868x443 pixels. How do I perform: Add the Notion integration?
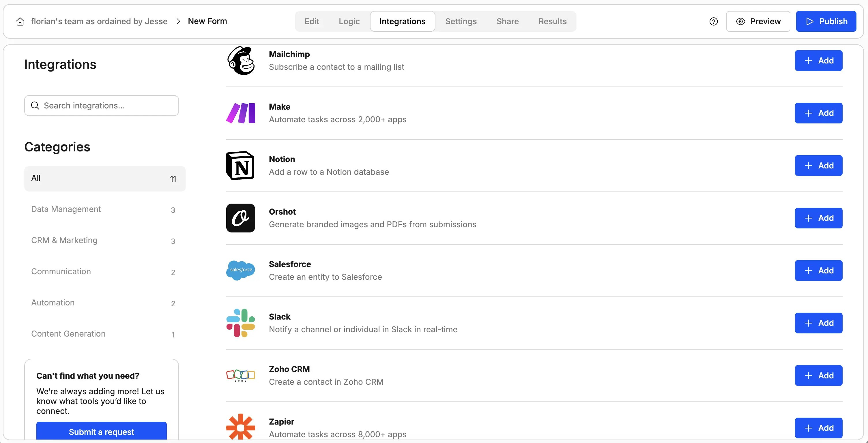point(818,166)
